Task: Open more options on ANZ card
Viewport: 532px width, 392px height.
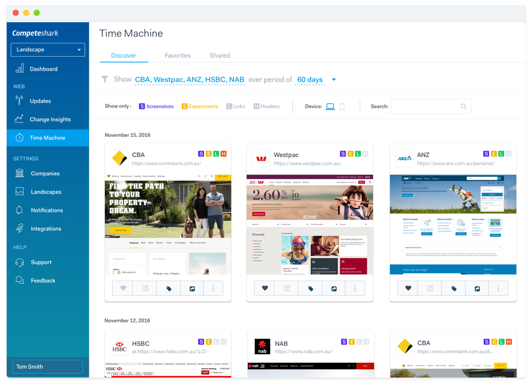Action: coord(498,288)
